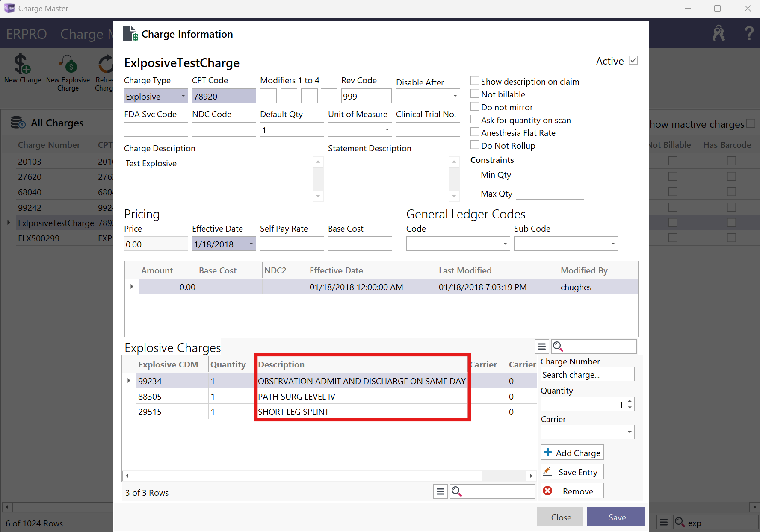Expand the pricing row for amount 0.00
The image size is (760, 532).
(132, 287)
